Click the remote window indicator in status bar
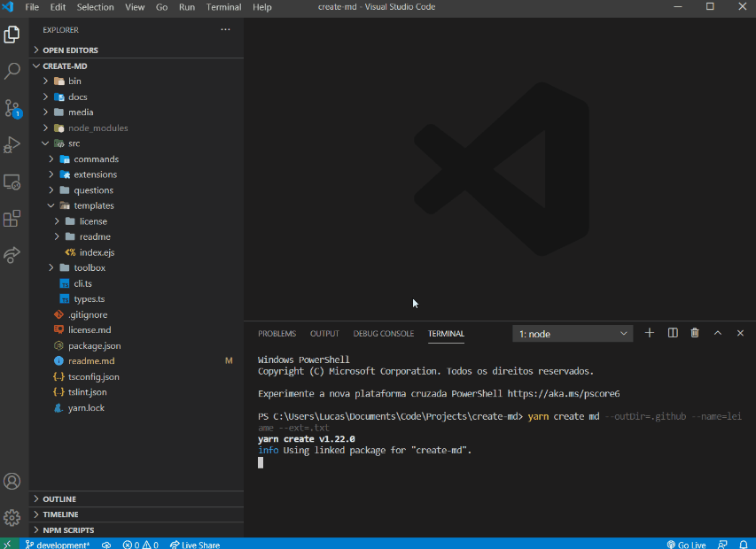This screenshot has height=549, width=756. [x=9, y=545]
